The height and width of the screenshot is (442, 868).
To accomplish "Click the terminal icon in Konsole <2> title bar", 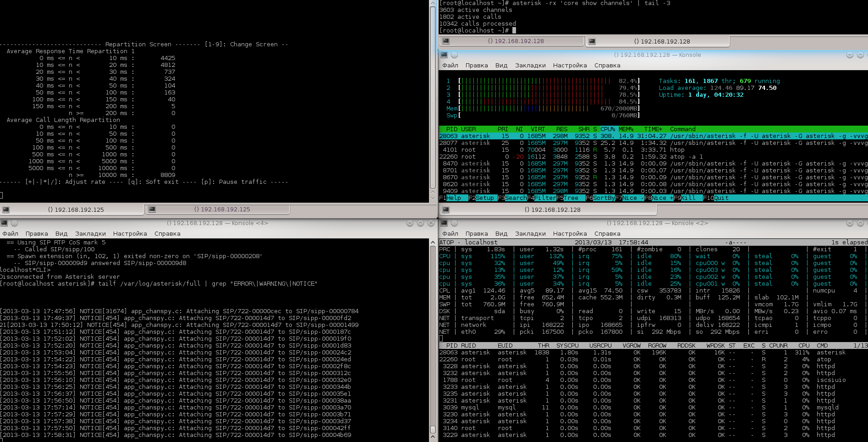I will [x=444, y=223].
